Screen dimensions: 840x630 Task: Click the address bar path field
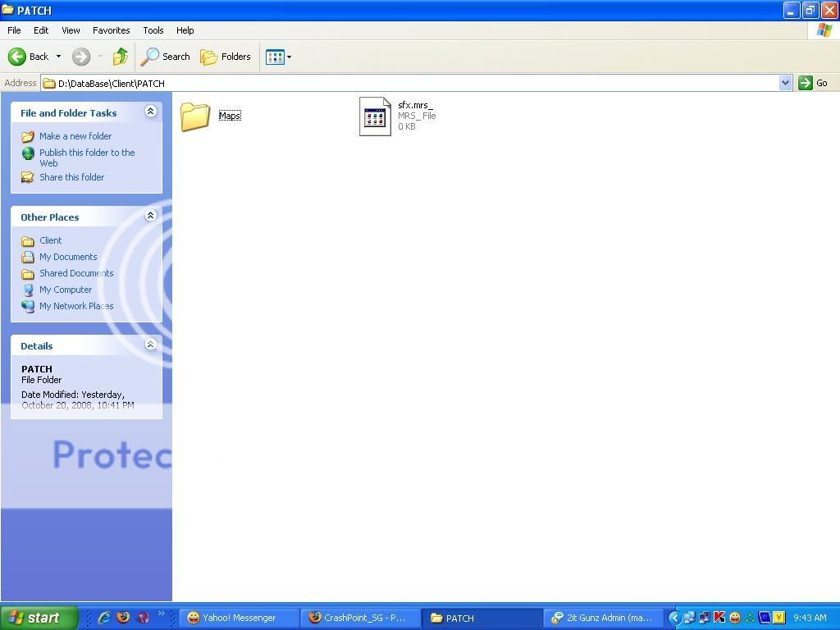tap(410, 83)
